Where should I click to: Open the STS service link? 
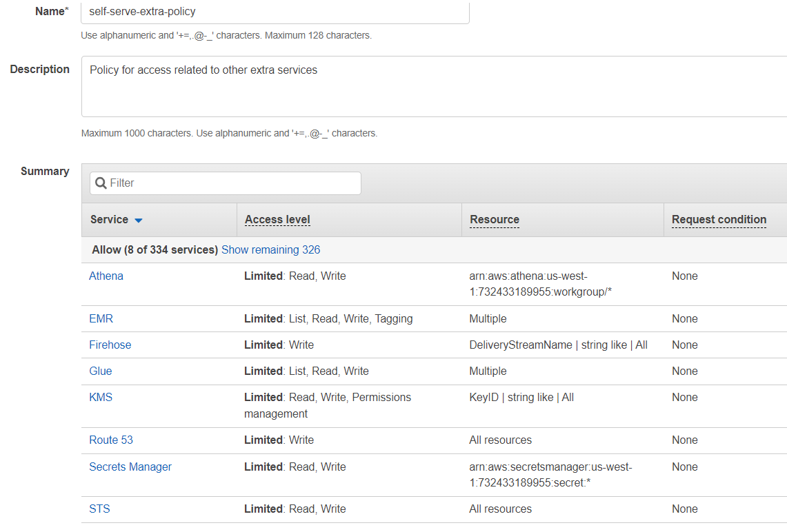click(99, 509)
